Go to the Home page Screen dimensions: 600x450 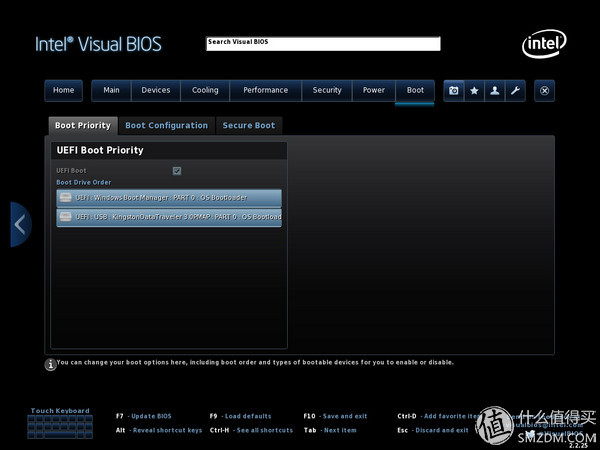64,91
